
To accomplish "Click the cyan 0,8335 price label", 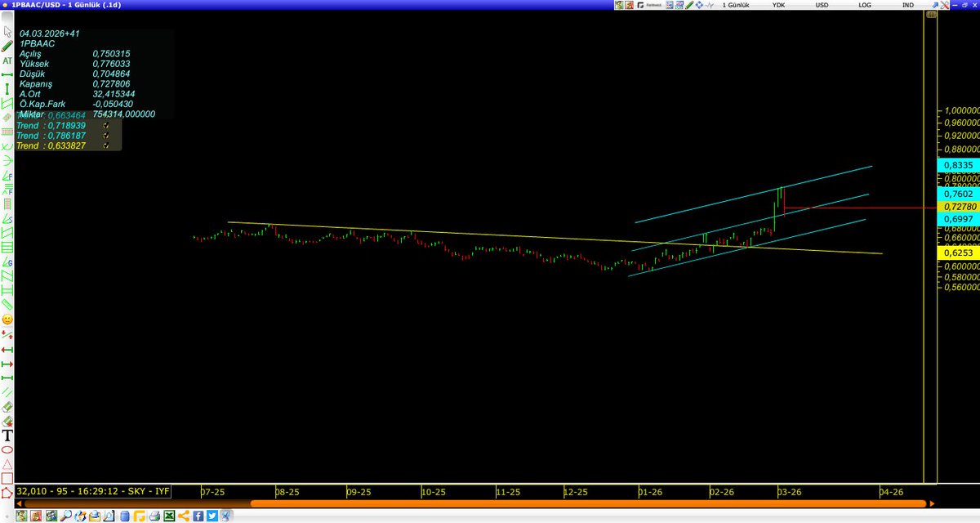I will click(x=958, y=165).
